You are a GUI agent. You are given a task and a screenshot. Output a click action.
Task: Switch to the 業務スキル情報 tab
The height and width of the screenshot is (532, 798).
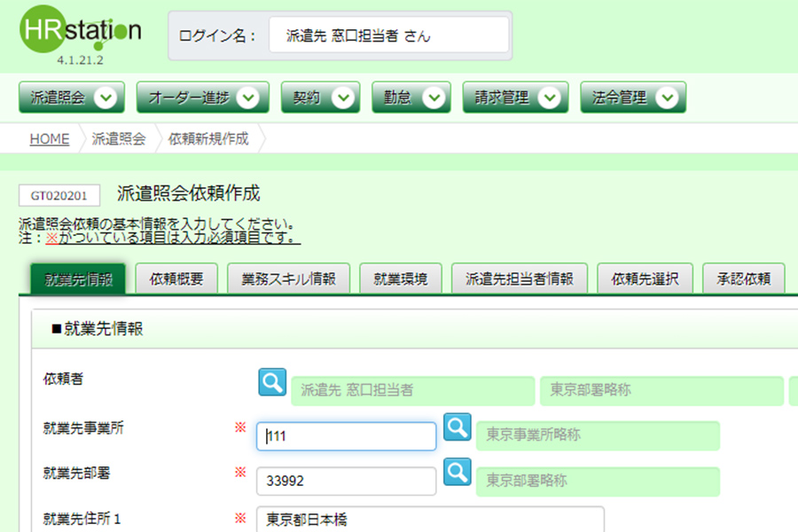288,279
